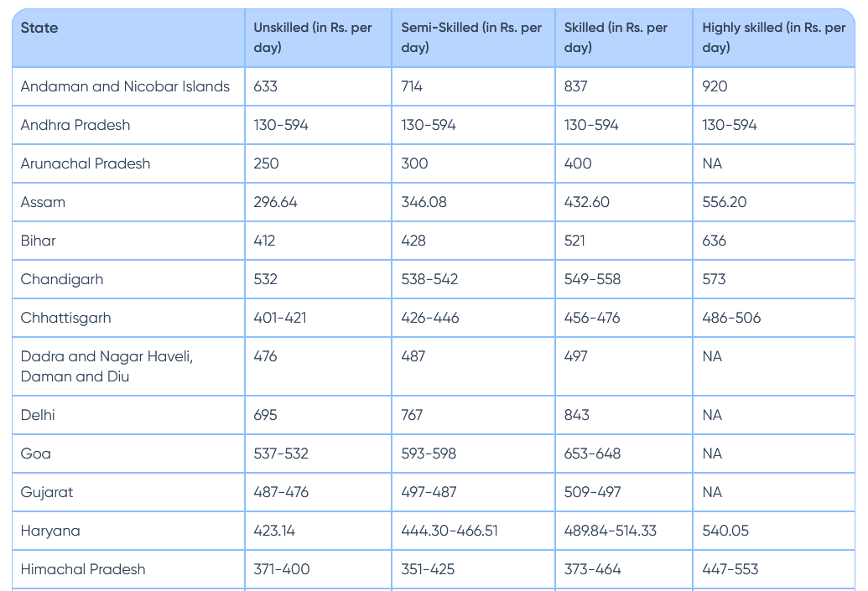
Task: Click the Skilled column header
Action: pyautogui.click(x=616, y=38)
